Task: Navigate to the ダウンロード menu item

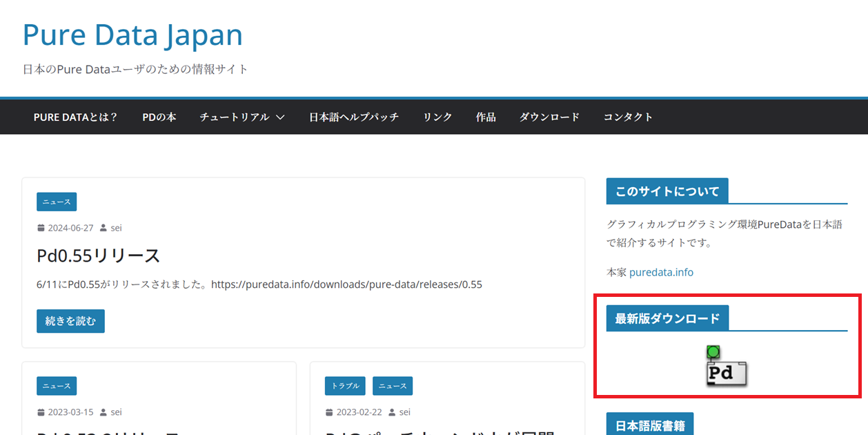Action: click(x=549, y=117)
